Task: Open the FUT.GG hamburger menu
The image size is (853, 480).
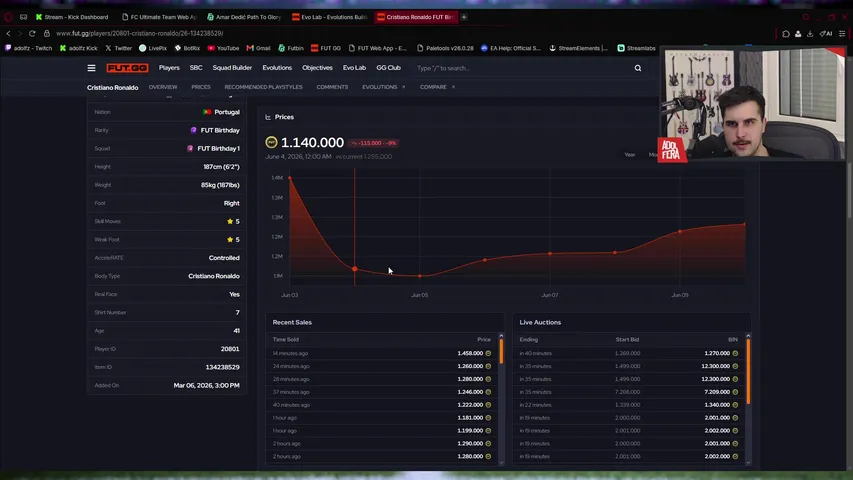Action: coord(91,68)
